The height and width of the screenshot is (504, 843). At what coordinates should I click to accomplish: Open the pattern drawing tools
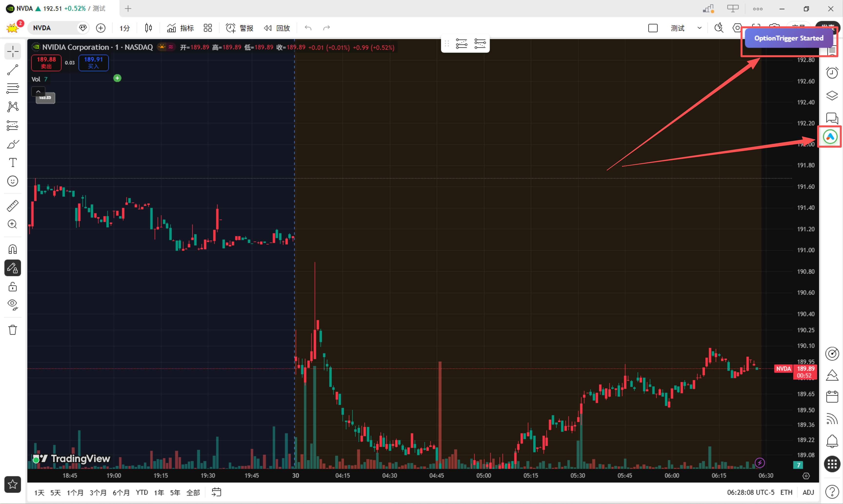(x=12, y=107)
